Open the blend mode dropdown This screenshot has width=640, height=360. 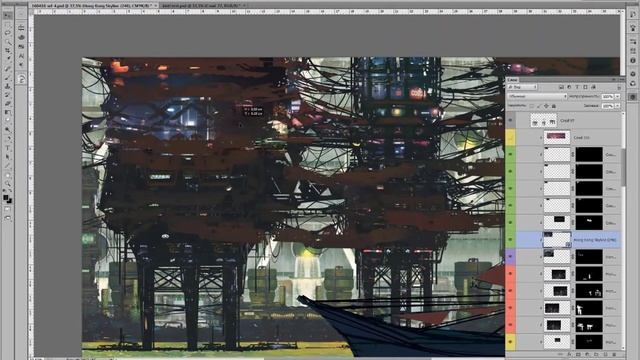(537, 96)
